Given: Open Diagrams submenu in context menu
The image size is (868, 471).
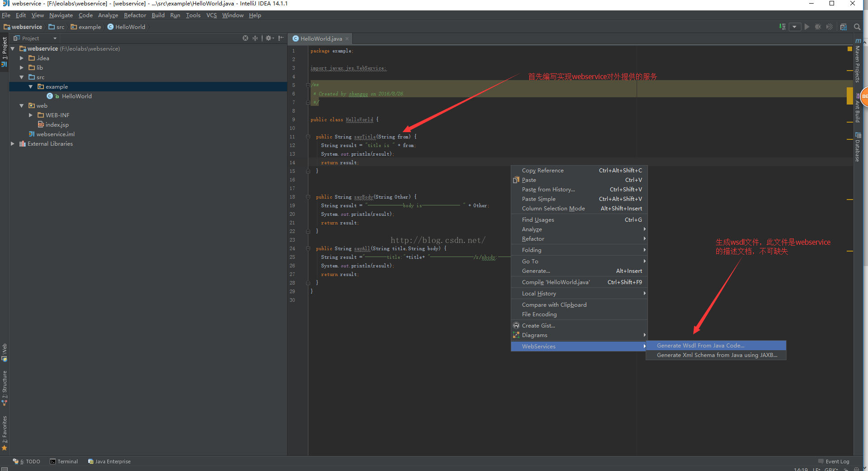Looking at the screenshot, I should tap(579, 335).
